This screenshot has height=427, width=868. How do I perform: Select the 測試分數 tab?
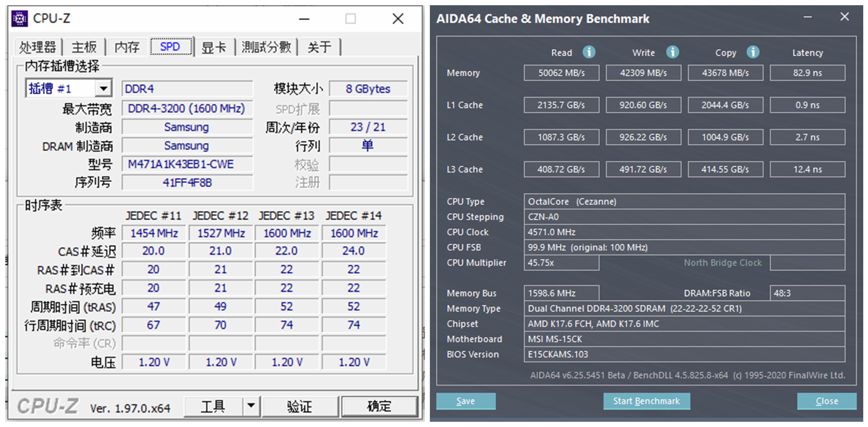click(266, 47)
